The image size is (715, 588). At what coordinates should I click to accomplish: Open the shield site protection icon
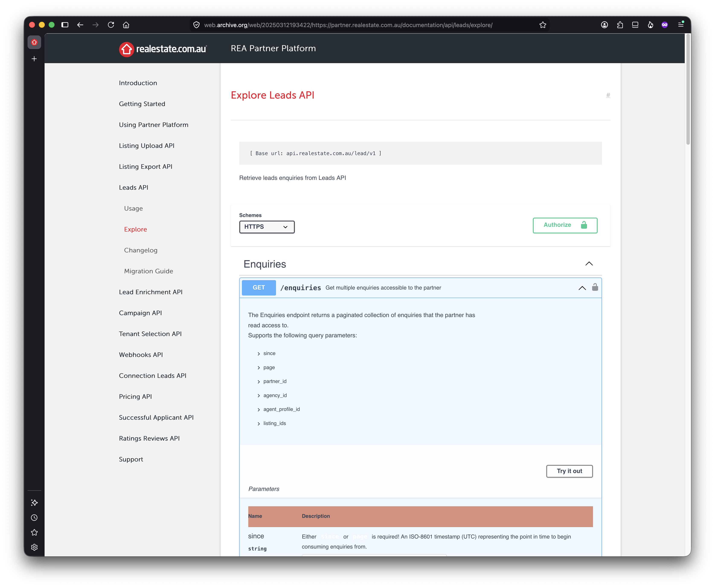[x=196, y=25]
